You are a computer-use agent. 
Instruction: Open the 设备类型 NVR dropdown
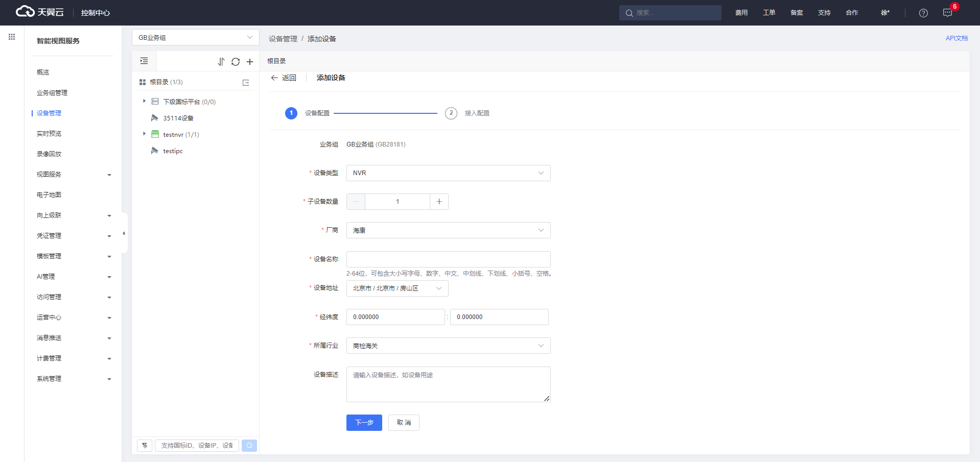(x=448, y=173)
